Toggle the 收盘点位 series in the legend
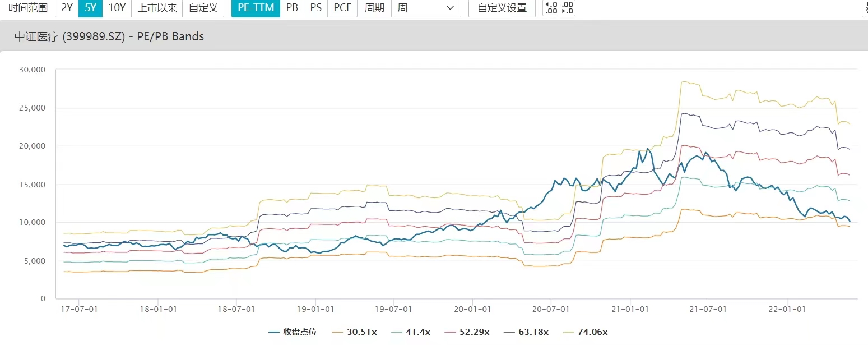 [293, 332]
